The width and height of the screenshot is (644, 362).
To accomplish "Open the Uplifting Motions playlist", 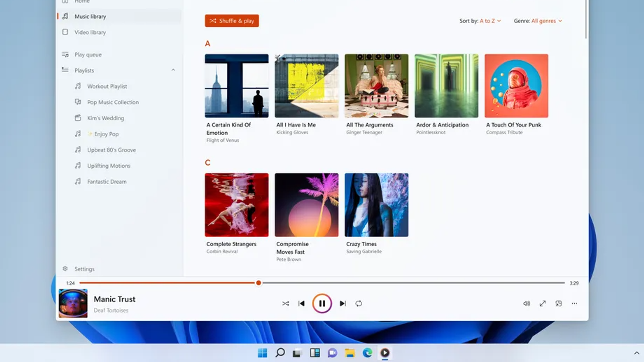I will (x=109, y=166).
